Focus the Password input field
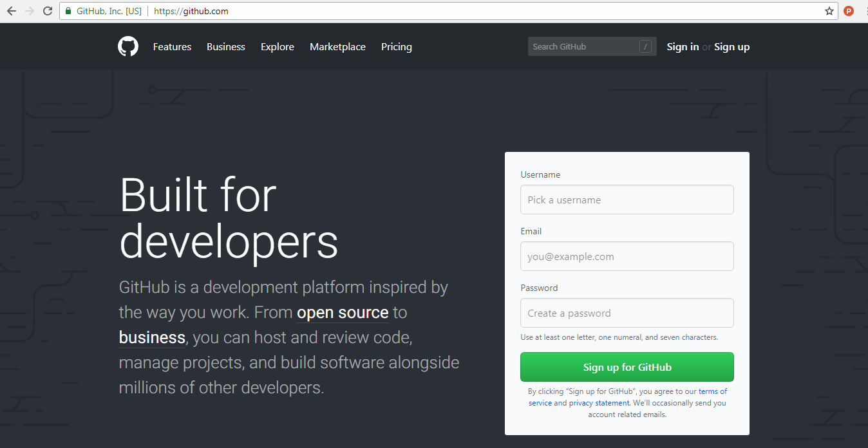868x448 pixels. tap(627, 313)
